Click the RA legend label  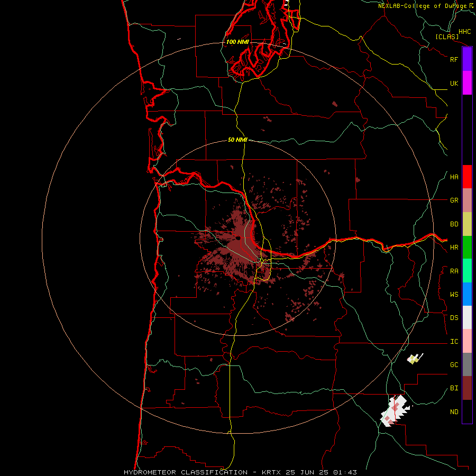tap(454, 271)
